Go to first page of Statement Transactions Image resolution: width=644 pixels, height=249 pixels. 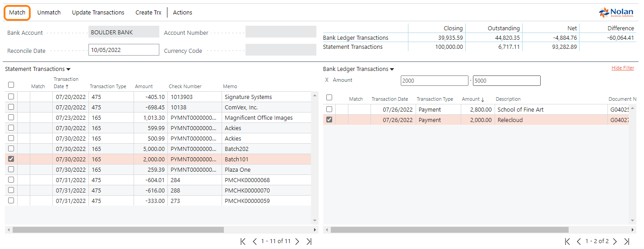click(x=243, y=241)
